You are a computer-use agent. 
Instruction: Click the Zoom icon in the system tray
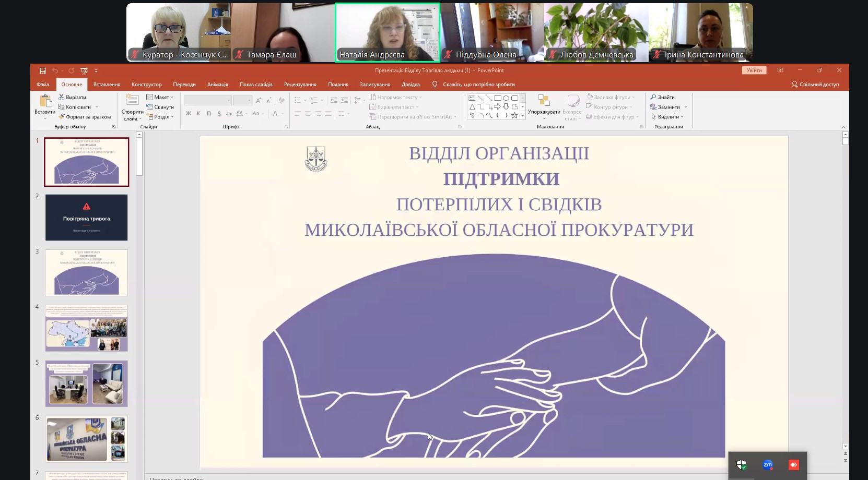pyautogui.click(x=768, y=464)
